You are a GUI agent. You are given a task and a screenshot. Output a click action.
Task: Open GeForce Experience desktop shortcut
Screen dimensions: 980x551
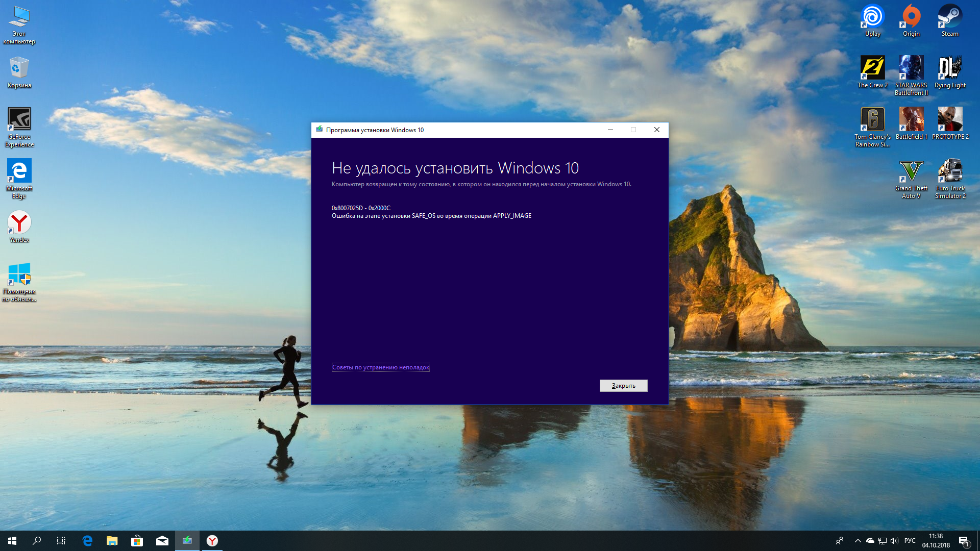click(x=19, y=127)
